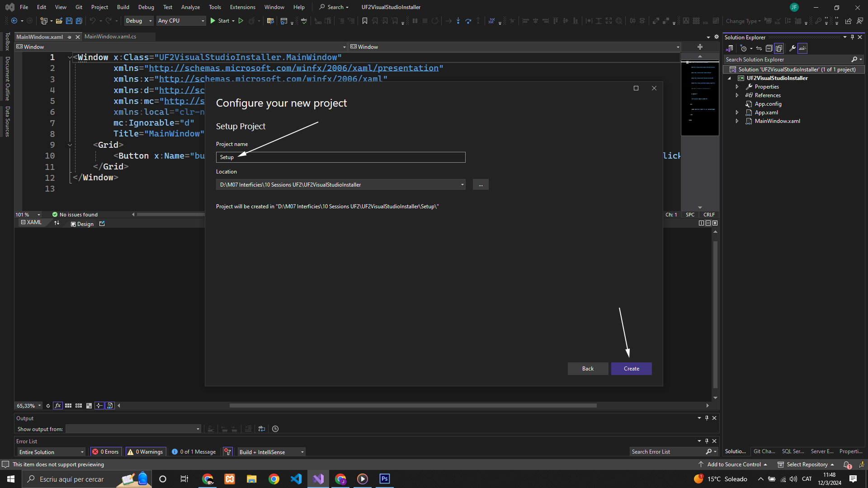Expand the References tree node
The height and width of the screenshot is (488, 868).
(x=737, y=95)
